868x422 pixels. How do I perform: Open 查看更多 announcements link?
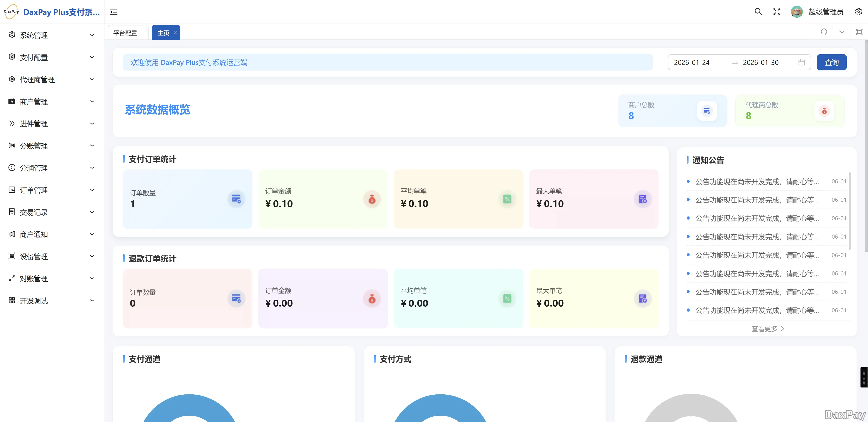pos(768,329)
